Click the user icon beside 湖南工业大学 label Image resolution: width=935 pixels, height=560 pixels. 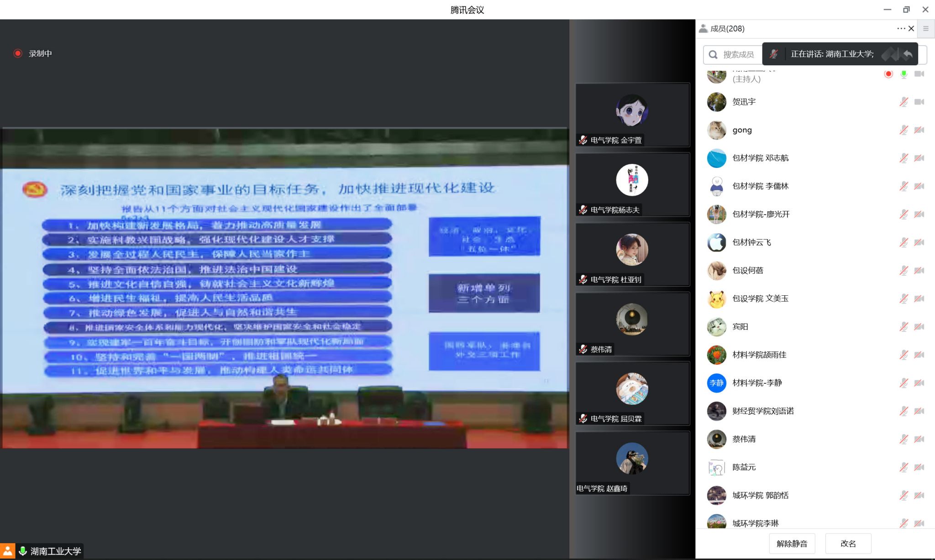(8, 551)
